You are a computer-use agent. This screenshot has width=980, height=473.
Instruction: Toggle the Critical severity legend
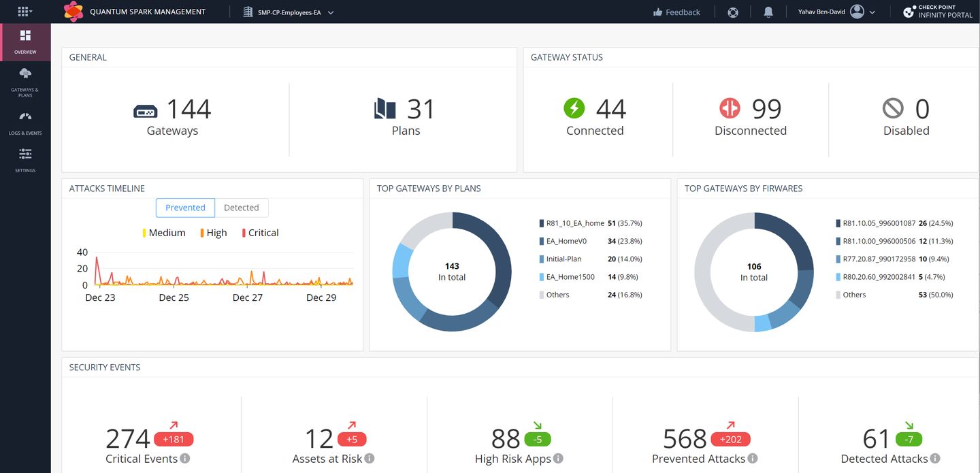pyautogui.click(x=260, y=232)
